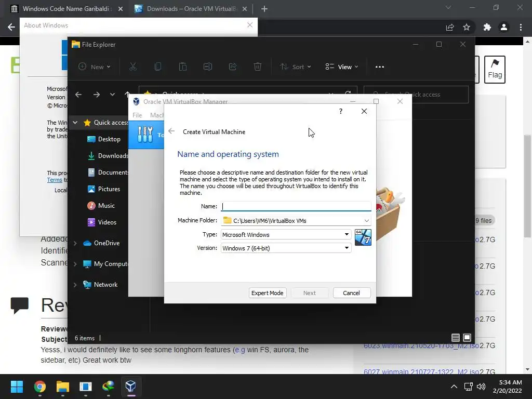Click the Windows 7 64-bit OS icon
This screenshot has width=532, height=399.
[x=363, y=237]
